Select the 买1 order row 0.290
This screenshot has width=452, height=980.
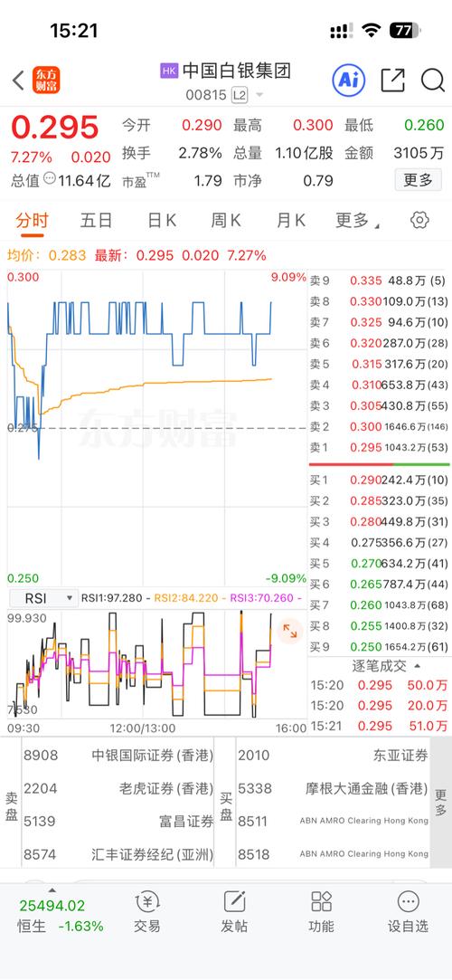tap(380, 480)
